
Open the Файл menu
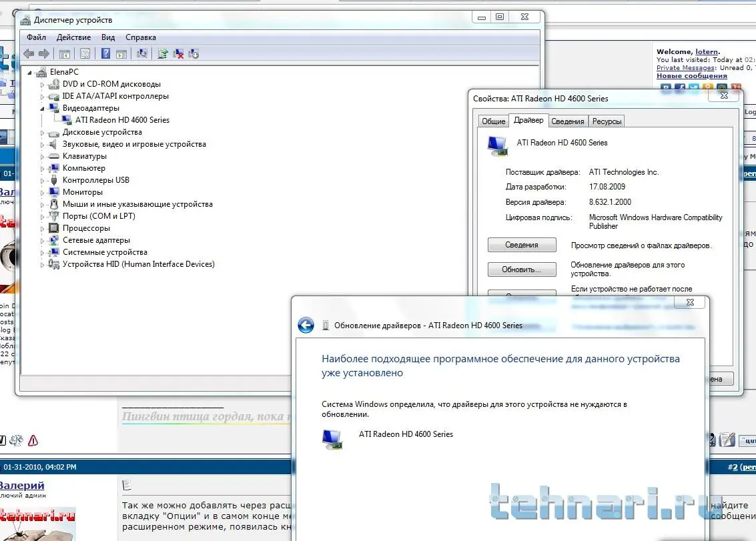click(36, 37)
